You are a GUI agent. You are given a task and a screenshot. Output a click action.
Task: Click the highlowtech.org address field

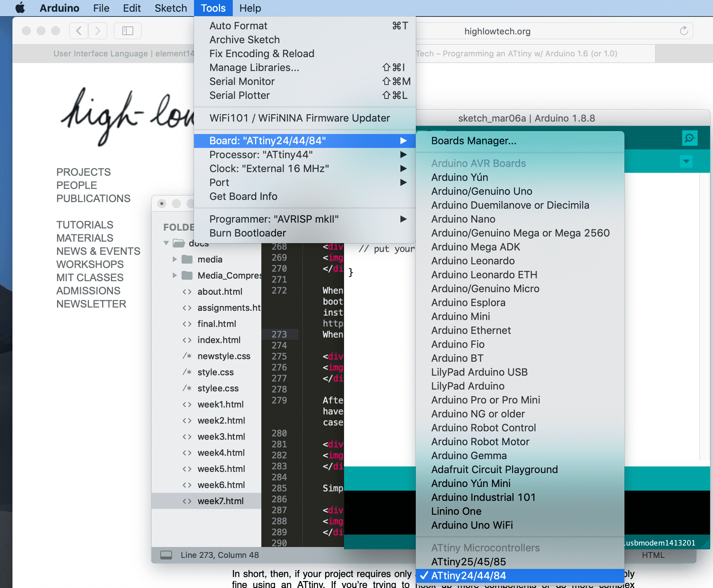[497, 31]
